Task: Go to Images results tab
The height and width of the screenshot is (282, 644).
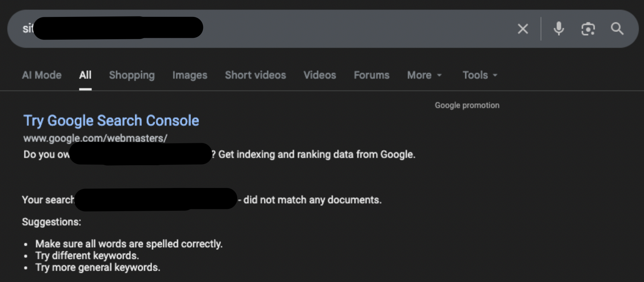Action: tap(190, 75)
